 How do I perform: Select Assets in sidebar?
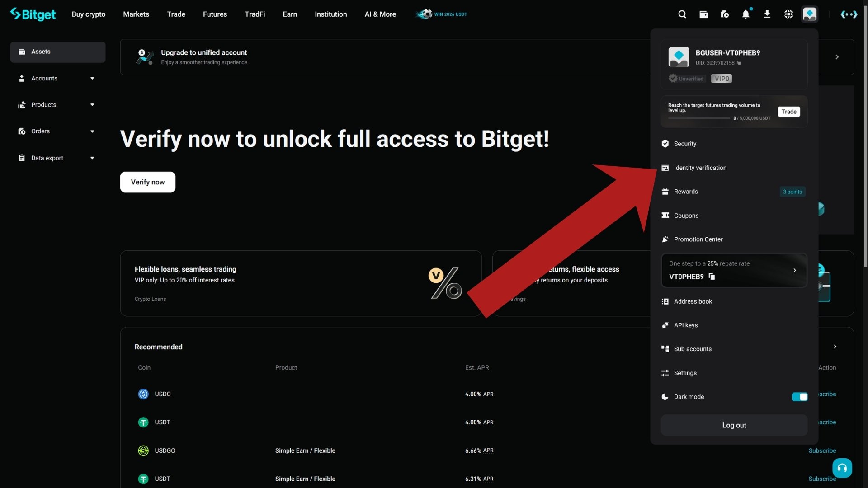[x=58, y=52]
